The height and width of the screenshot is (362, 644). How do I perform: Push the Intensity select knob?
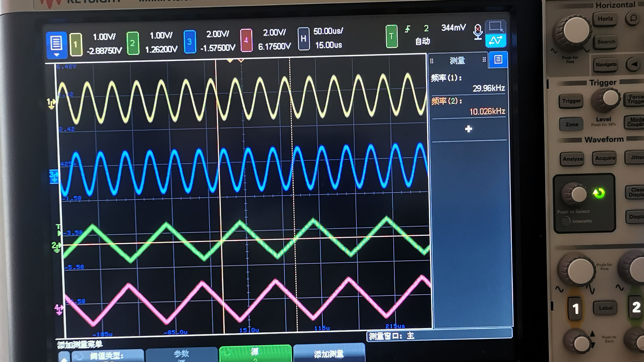[x=575, y=195]
